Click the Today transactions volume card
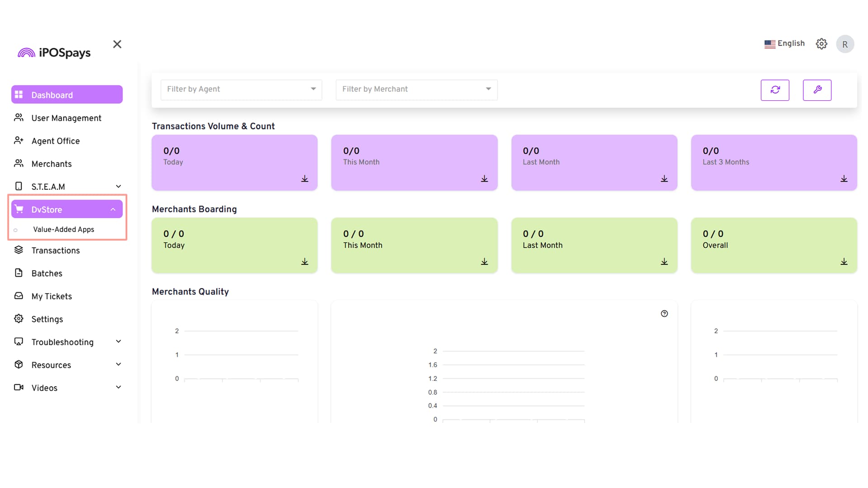 (x=235, y=163)
